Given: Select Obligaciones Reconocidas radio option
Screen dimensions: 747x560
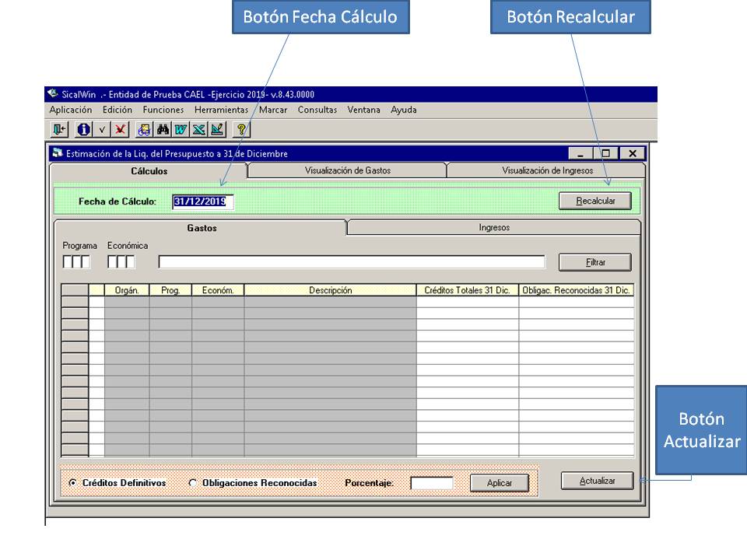Looking at the screenshot, I should tap(193, 483).
